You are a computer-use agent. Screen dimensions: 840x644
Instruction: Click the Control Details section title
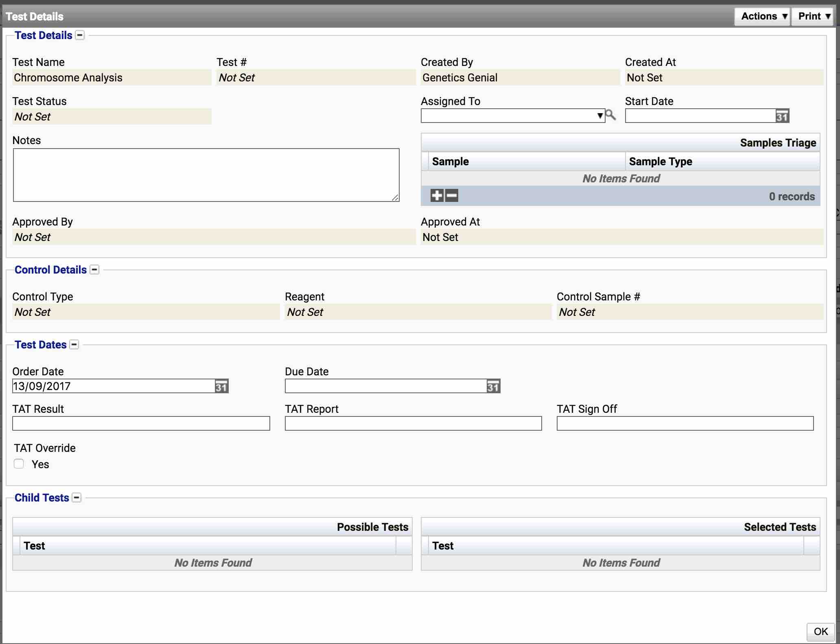(50, 269)
